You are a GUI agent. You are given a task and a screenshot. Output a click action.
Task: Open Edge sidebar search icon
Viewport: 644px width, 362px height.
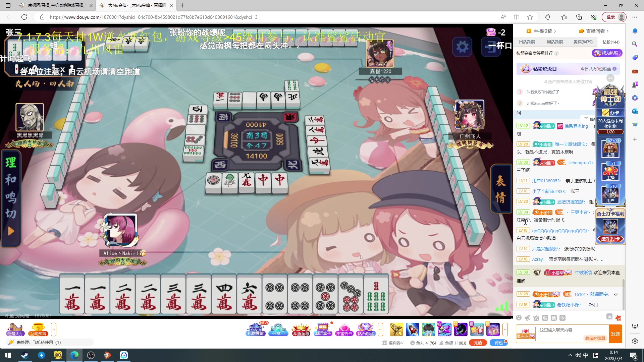(x=635, y=44)
